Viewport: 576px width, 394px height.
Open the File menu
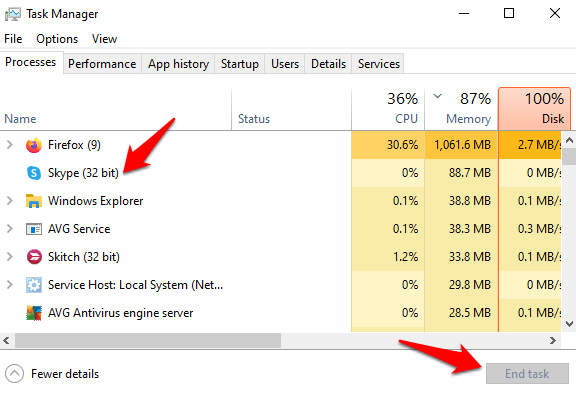13,39
